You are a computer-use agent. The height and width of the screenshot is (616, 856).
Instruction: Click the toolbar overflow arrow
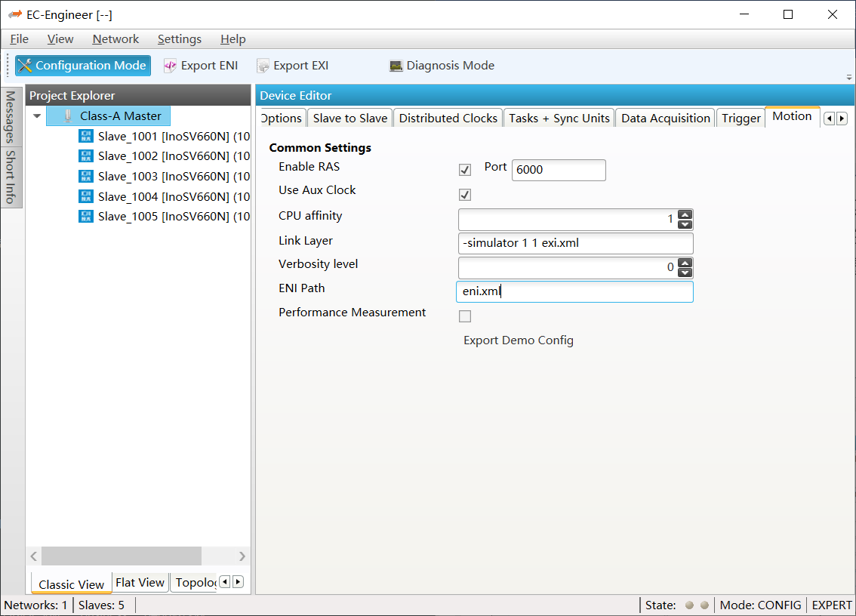pos(849,78)
